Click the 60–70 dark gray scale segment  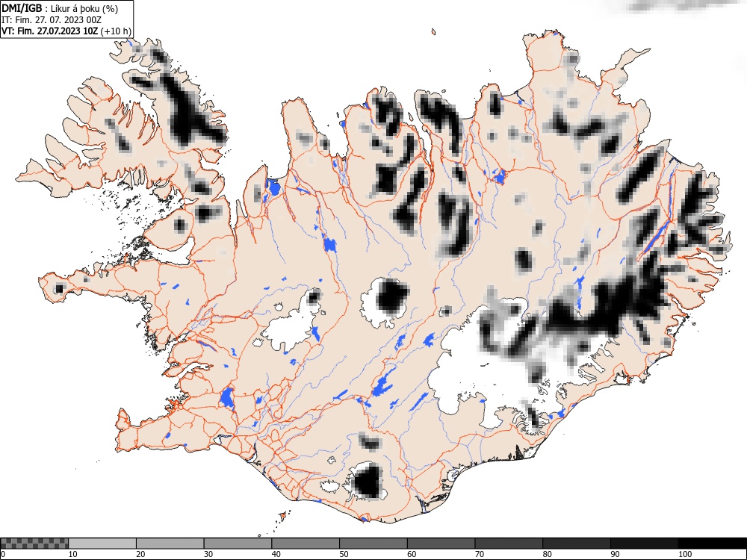click(x=441, y=544)
